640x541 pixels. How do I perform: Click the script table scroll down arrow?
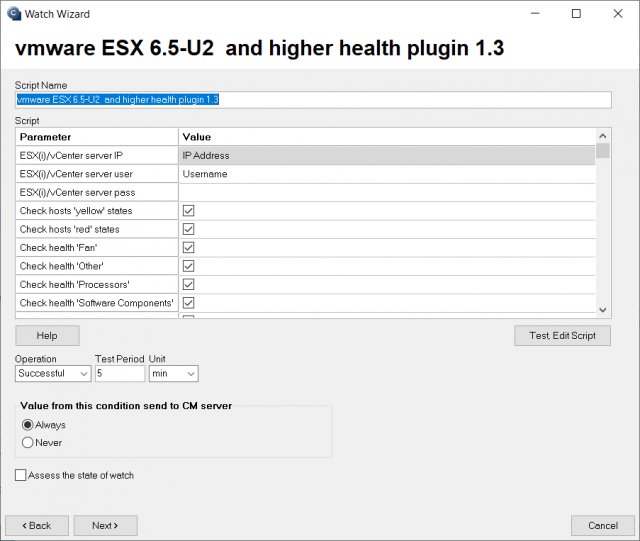(603, 310)
